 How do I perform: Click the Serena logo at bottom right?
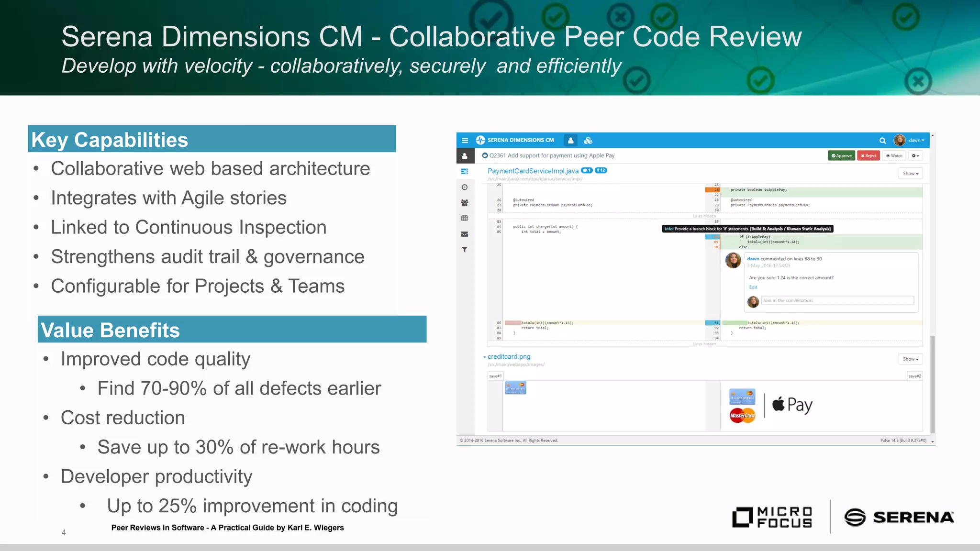coord(899,517)
